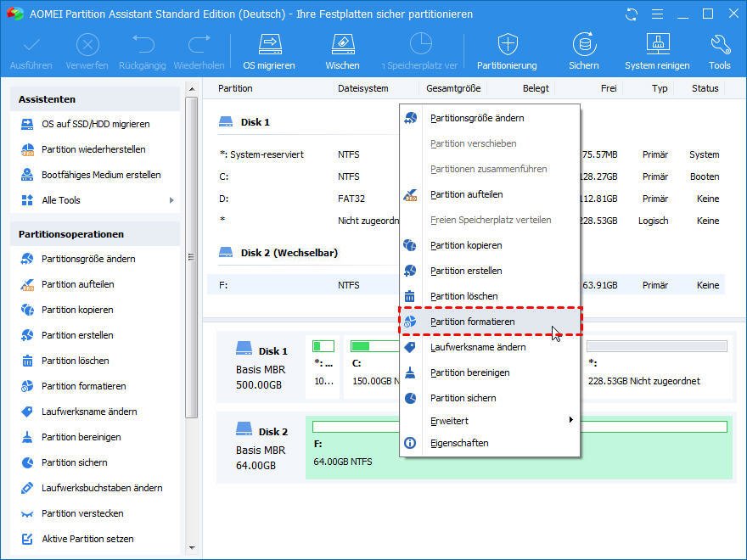The image size is (747, 560).
Task: Select Laufwerksbuchstaben ändern in sidebar
Action: click(102, 488)
